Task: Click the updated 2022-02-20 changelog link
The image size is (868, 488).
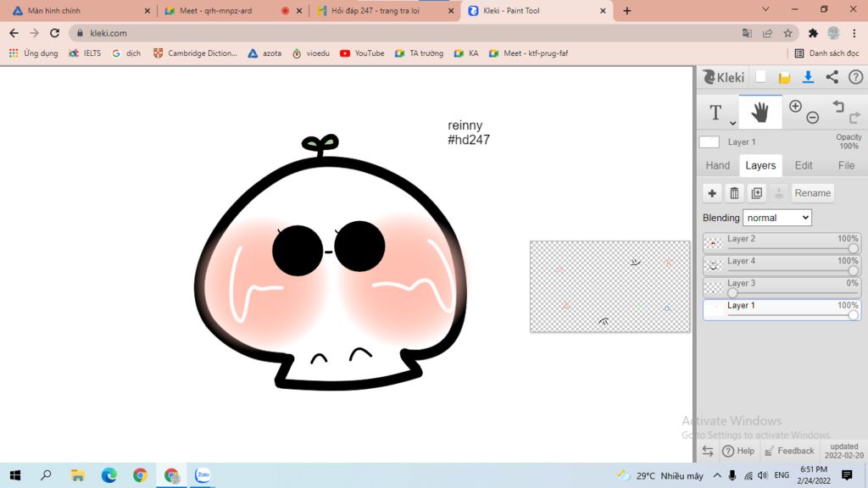Action: (843, 451)
